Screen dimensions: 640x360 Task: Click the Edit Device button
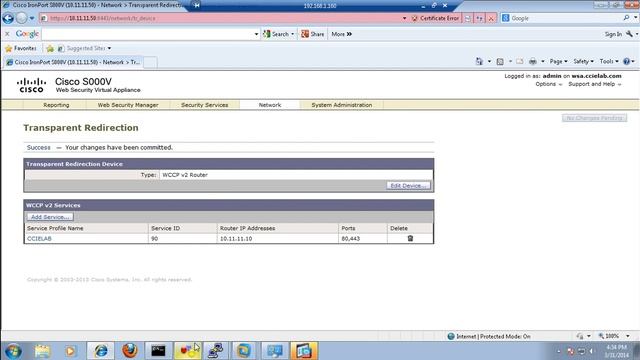(x=408, y=186)
